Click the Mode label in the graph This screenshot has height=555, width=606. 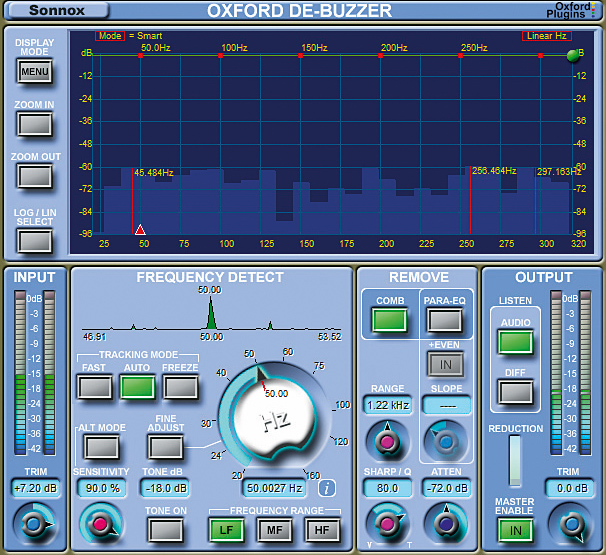pyautogui.click(x=110, y=36)
